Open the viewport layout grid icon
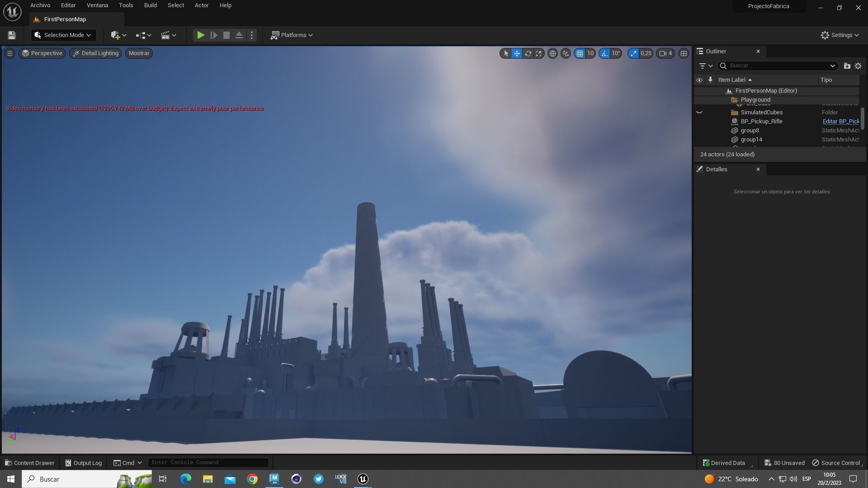The height and width of the screenshot is (488, 868). pyautogui.click(x=684, y=53)
